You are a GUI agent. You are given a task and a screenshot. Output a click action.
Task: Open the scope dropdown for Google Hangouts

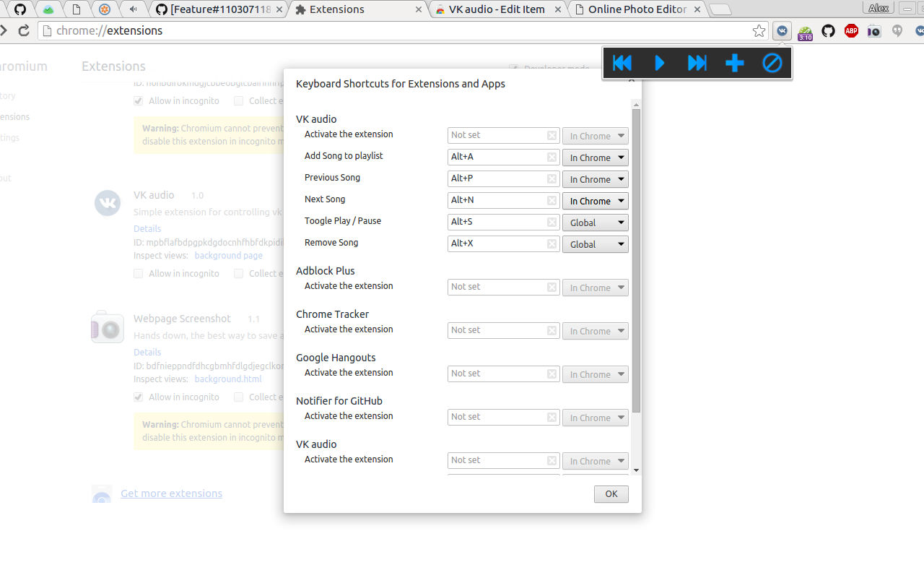point(596,374)
